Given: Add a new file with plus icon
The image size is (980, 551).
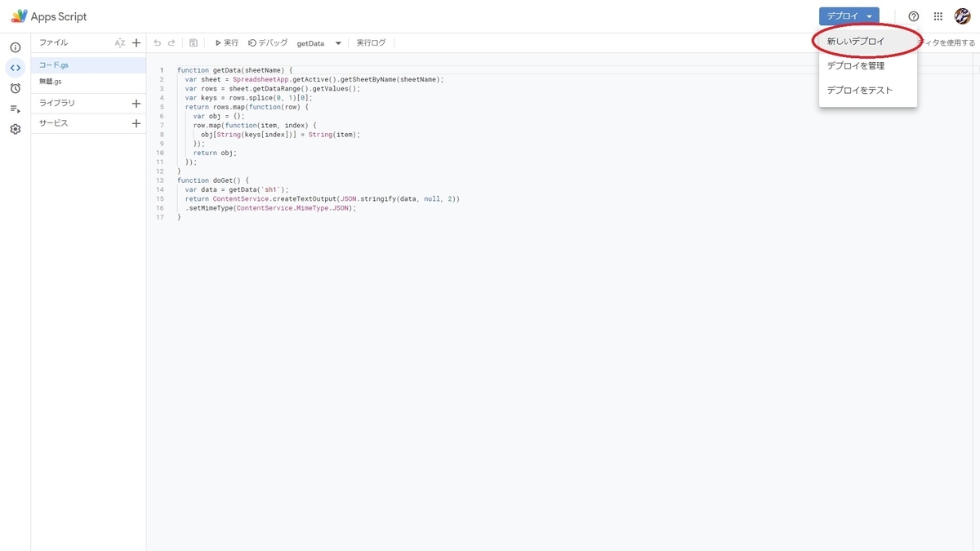Looking at the screenshot, I should [x=136, y=42].
